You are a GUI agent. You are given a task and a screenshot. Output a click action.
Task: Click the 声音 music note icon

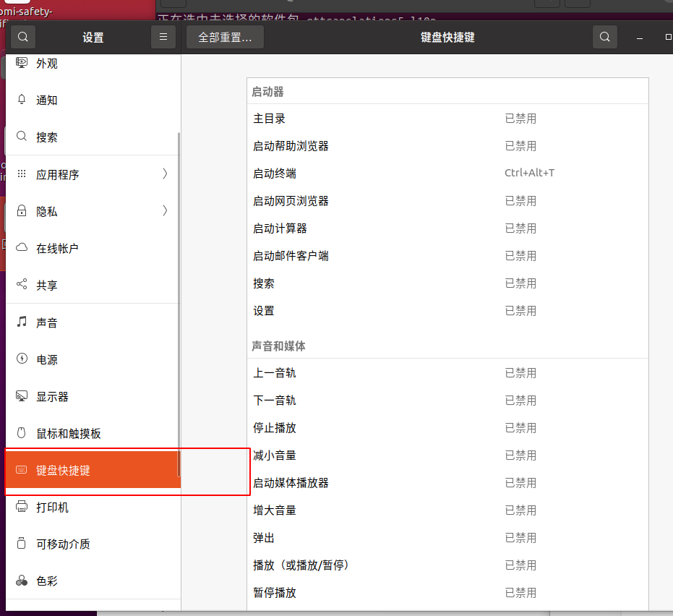[22, 322]
